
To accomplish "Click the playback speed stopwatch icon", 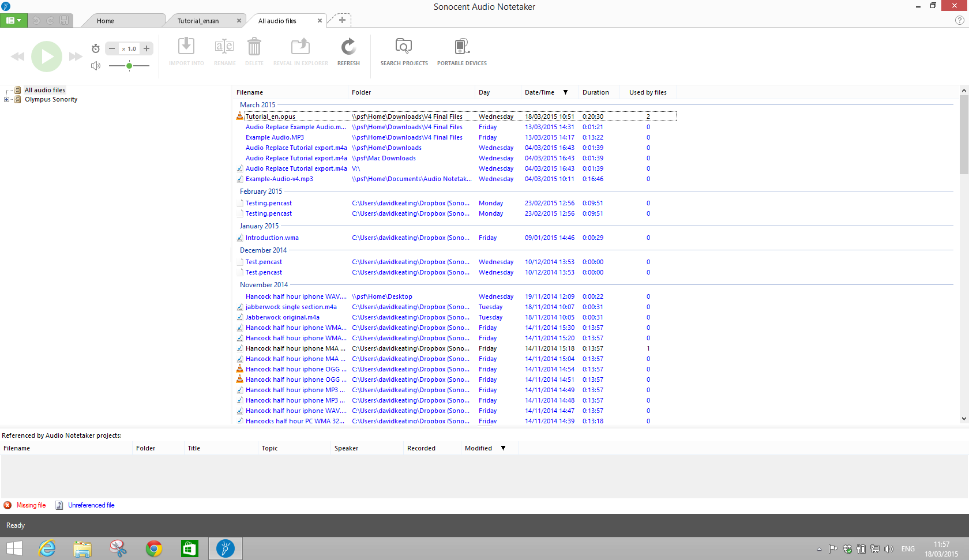I will click(x=96, y=48).
